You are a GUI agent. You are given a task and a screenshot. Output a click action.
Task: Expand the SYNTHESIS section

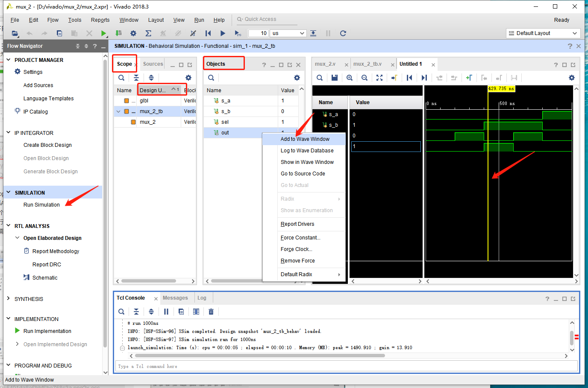click(8, 299)
